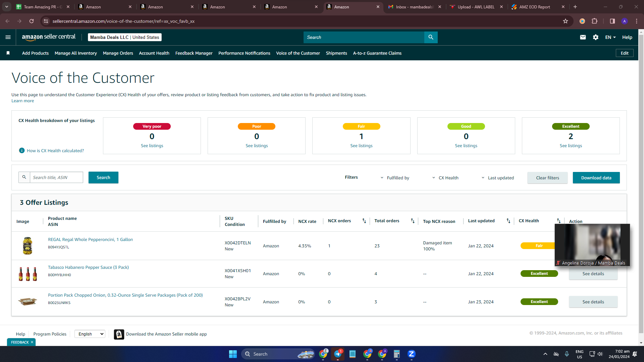Screen dimensions: 644x362
Task: Click See details for Chopped Onion row
Action: (x=593, y=302)
